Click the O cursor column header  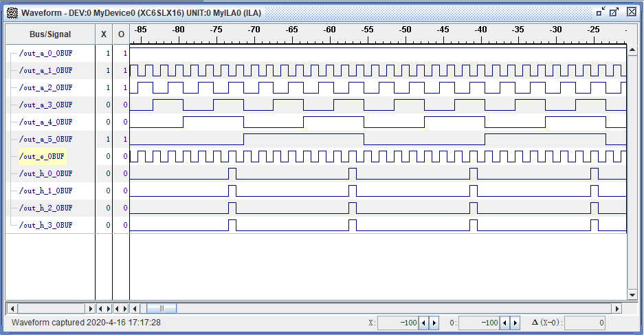coord(121,34)
